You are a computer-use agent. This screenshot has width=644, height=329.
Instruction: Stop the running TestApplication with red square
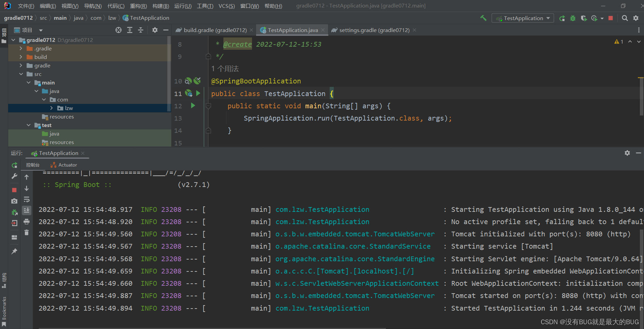(x=610, y=18)
